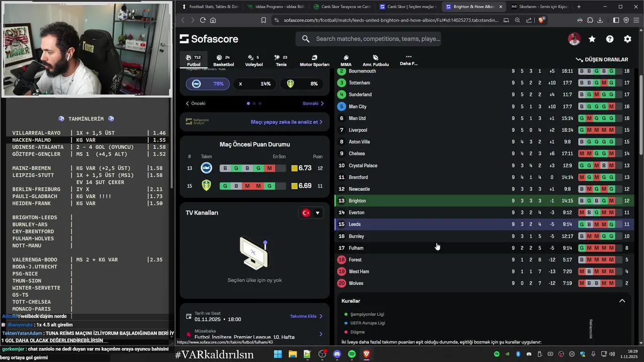Open the Amr. Futbolu tab
644x362 pixels.
375,61
